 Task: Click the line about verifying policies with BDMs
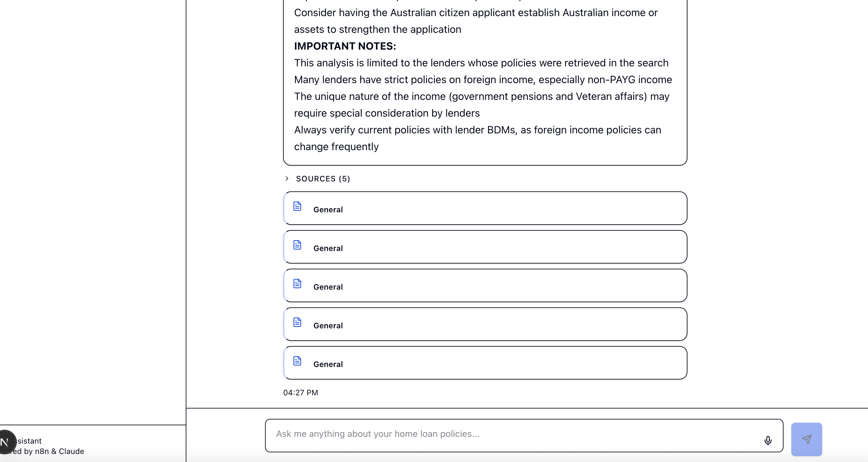pos(478,138)
